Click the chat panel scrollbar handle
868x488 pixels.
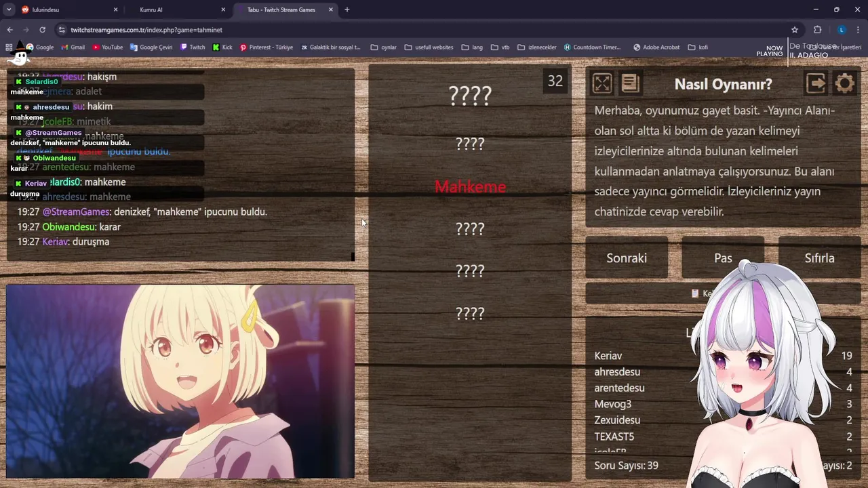[353, 256]
